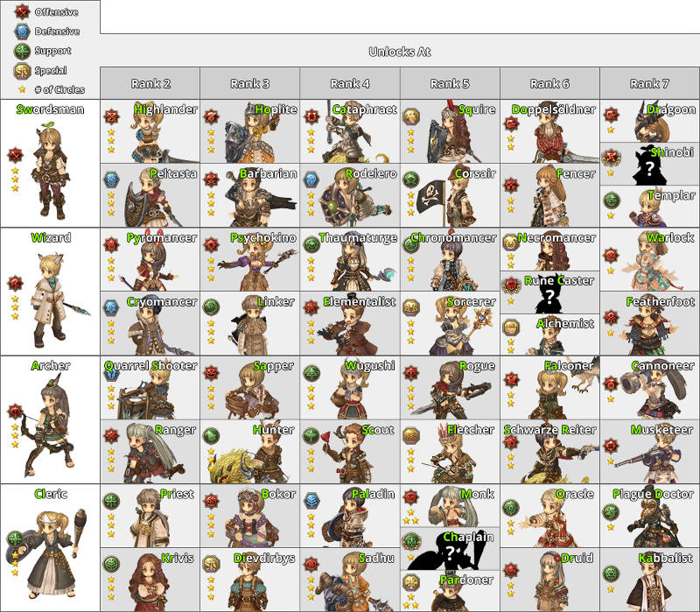Select the 'Rank 5' column header
Screen dimensions: 700x612
[450, 83]
